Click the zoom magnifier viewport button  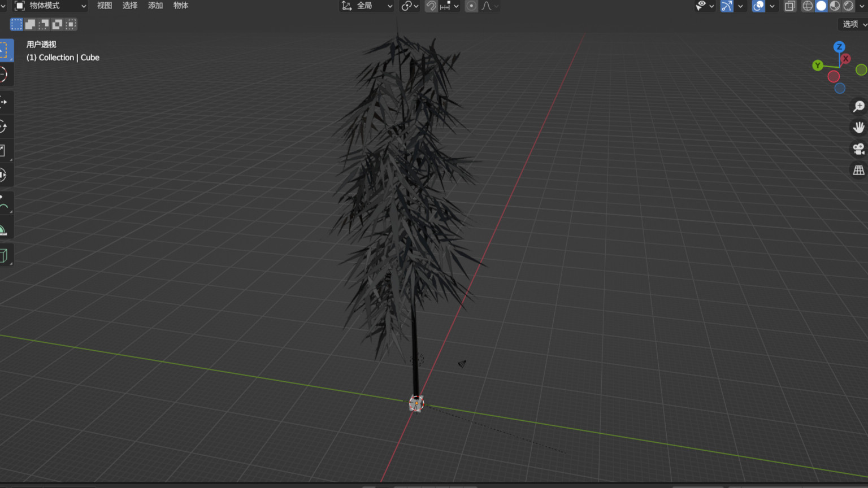pyautogui.click(x=858, y=107)
